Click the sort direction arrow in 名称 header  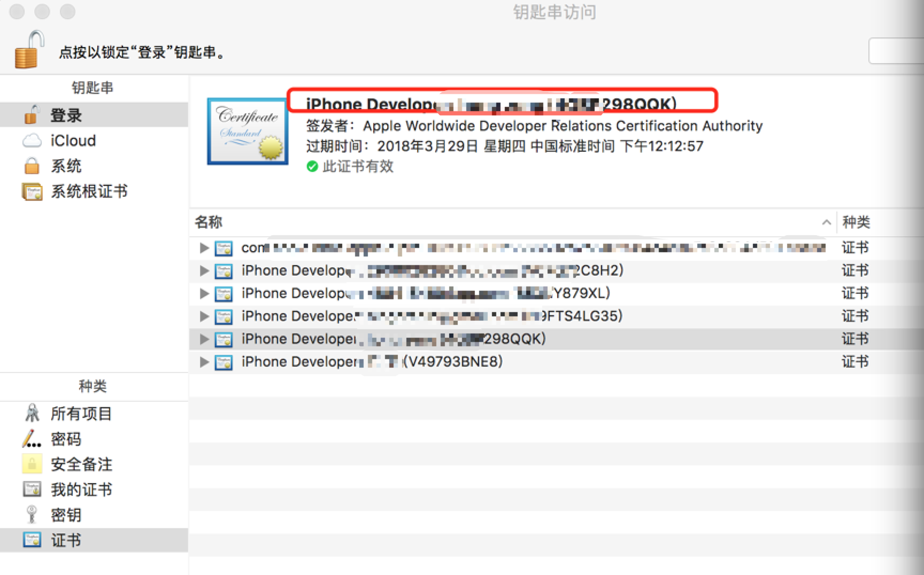pyautogui.click(x=826, y=222)
